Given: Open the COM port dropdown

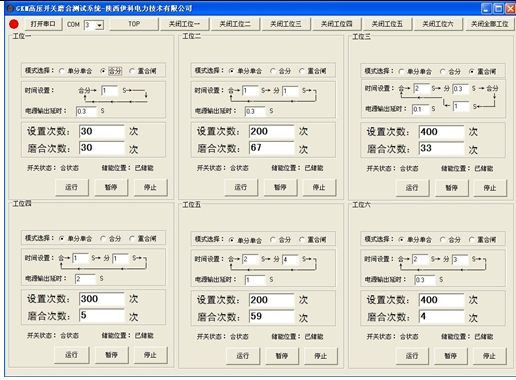Looking at the screenshot, I should tap(100, 25).
